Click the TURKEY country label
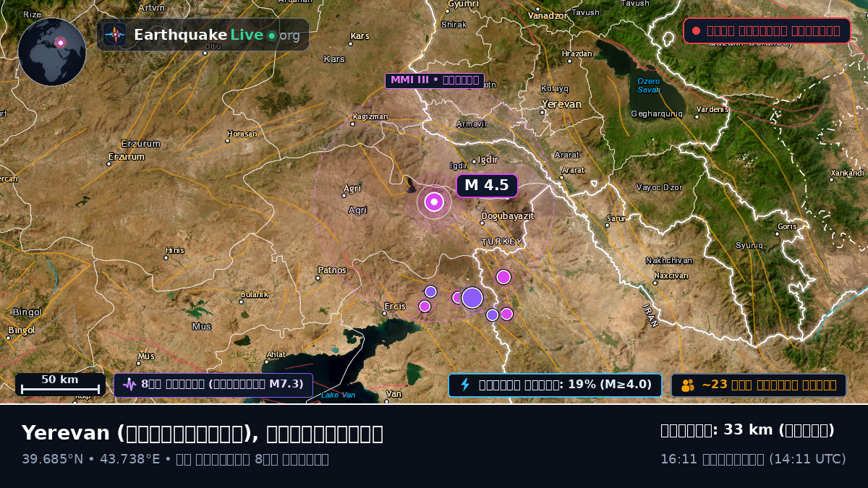868x488 pixels. click(502, 241)
